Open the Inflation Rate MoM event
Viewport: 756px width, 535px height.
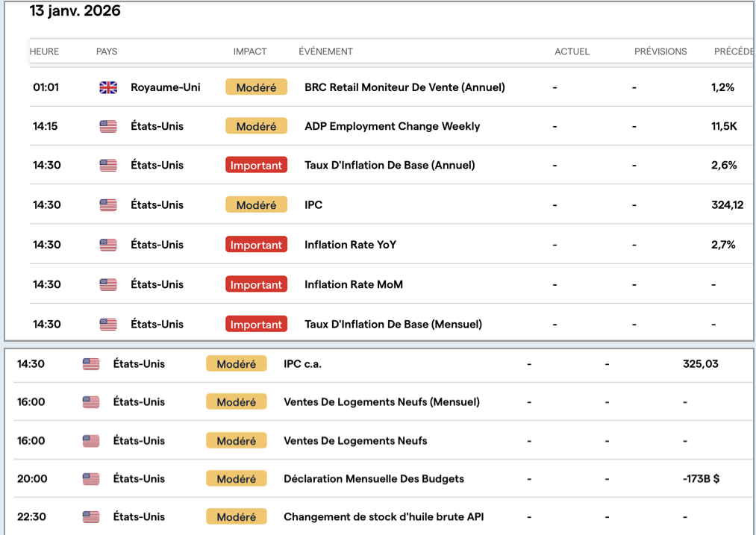[x=354, y=284]
